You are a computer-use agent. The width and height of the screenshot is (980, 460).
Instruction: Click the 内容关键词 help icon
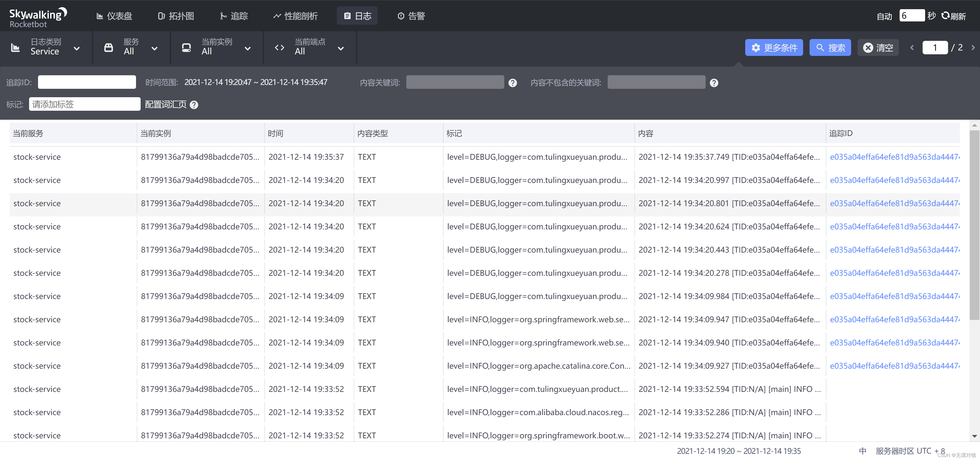pos(513,83)
